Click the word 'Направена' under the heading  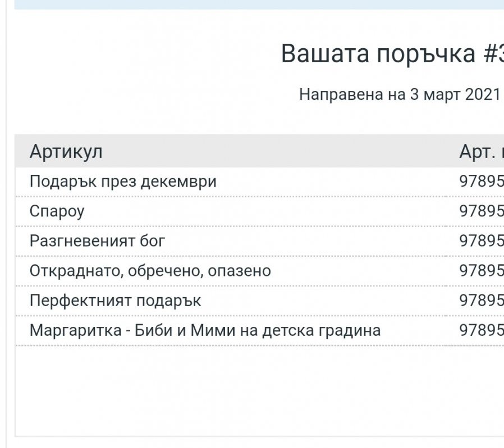pos(333,94)
